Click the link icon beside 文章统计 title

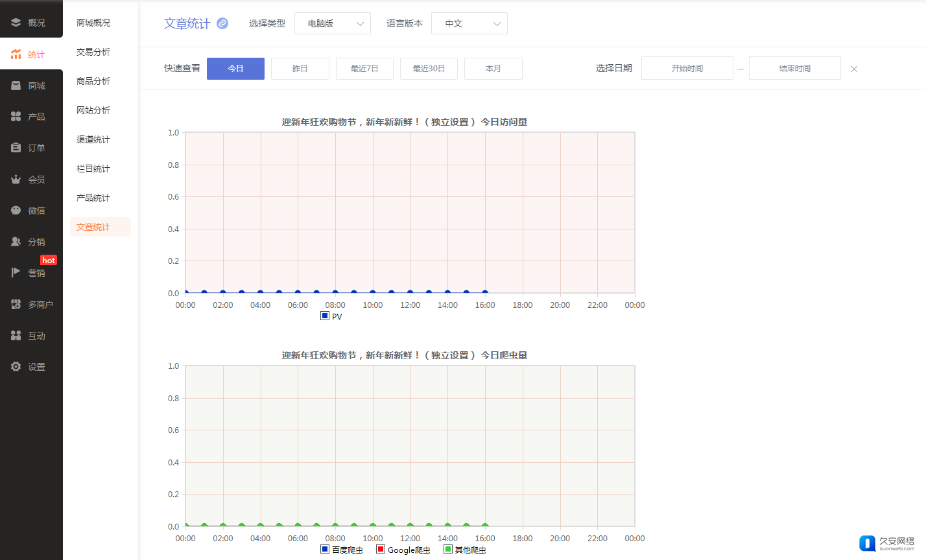pos(222,23)
